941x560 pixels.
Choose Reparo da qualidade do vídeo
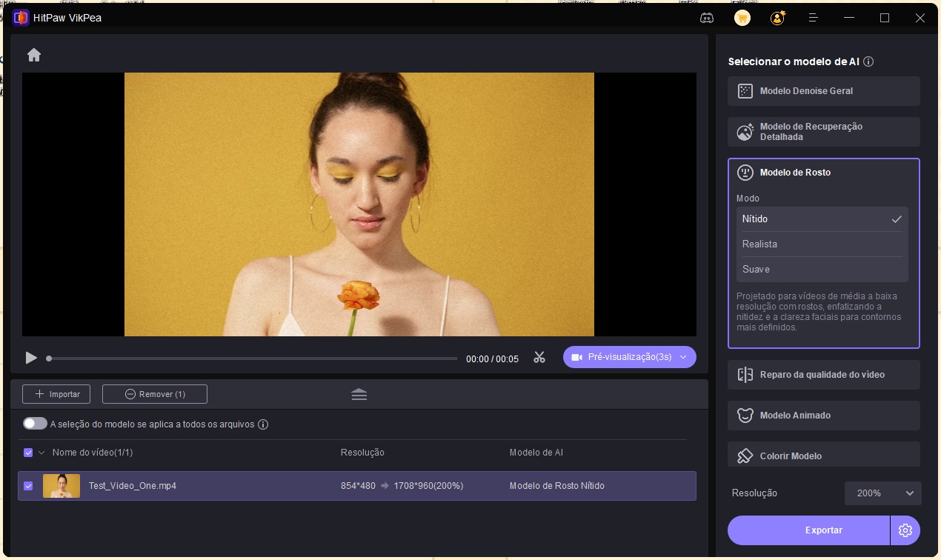pos(824,375)
